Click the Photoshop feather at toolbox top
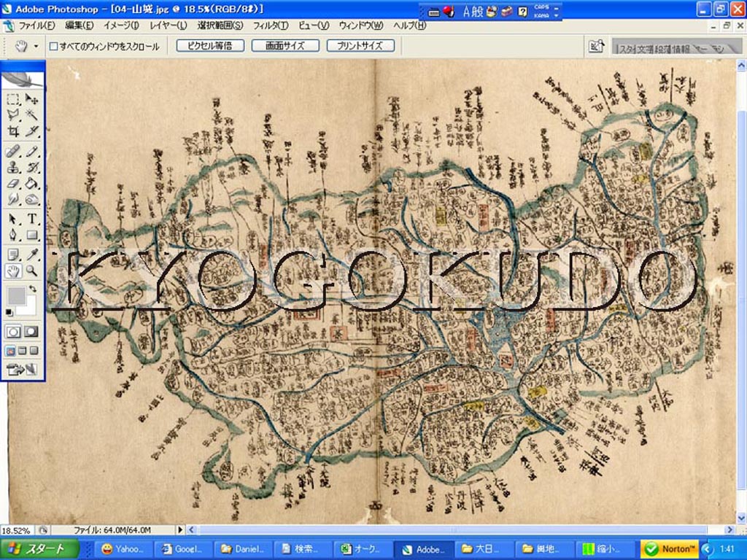The image size is (747, 560). pyautogui.click(x=23, y=79)
